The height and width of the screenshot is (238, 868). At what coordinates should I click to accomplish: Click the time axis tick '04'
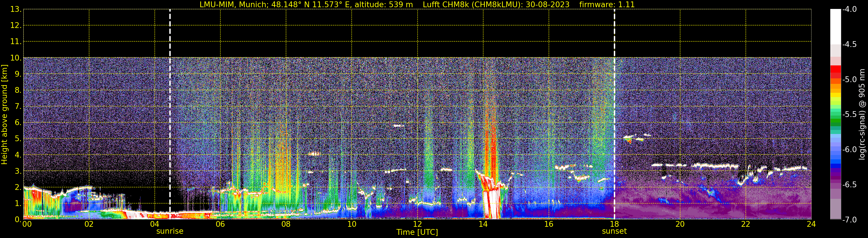(x=155, y=224)
